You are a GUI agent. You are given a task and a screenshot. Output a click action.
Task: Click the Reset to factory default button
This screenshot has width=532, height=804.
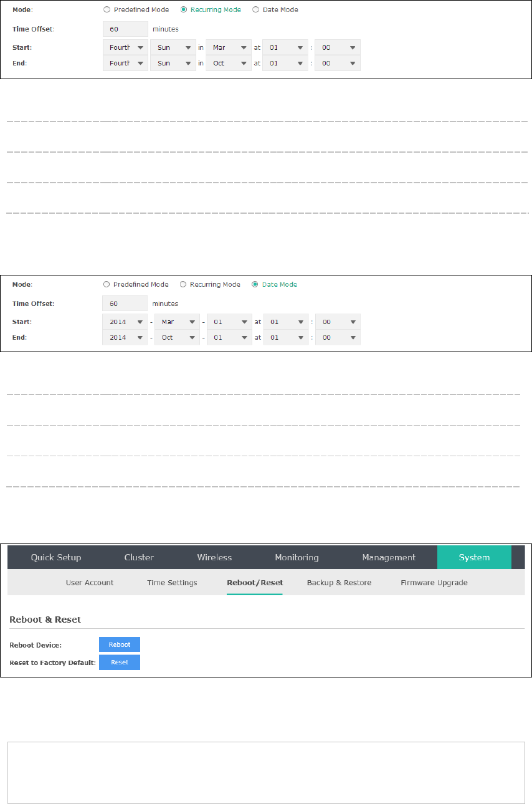tap(120, 662)
